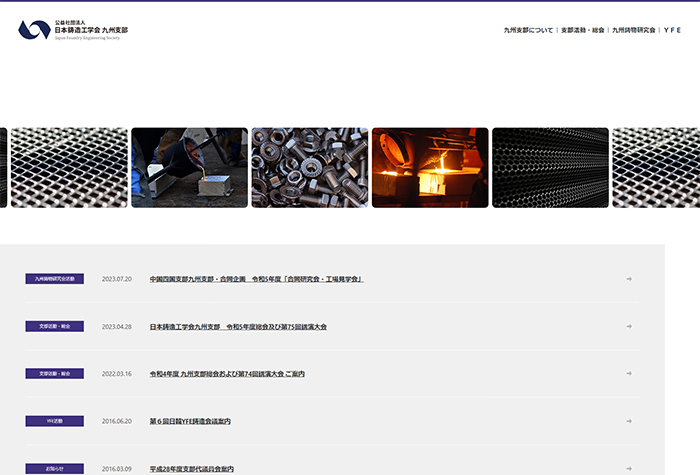
Task: Click the glowing furnace photo
Action: (429, 167)
